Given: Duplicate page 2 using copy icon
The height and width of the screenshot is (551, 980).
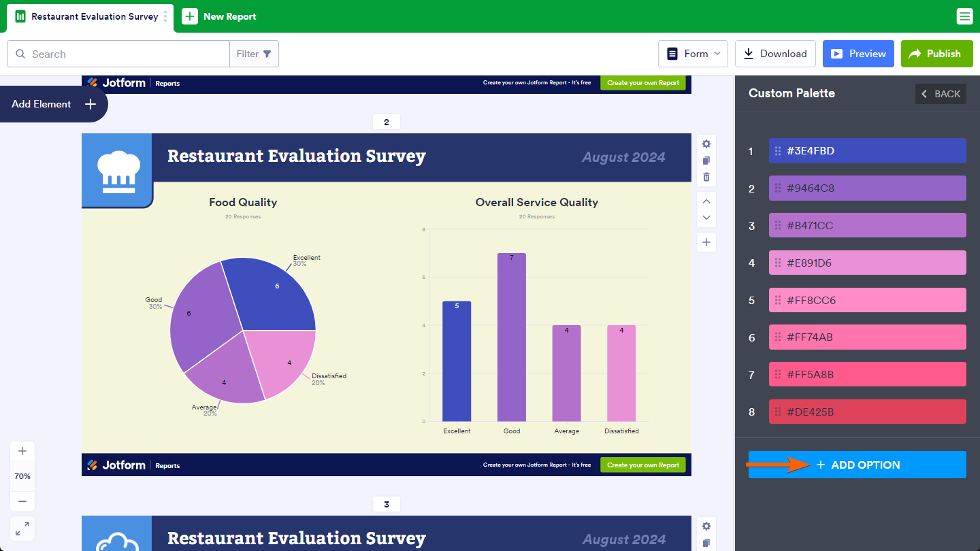Looking at the screenshot, I should 706,161.
